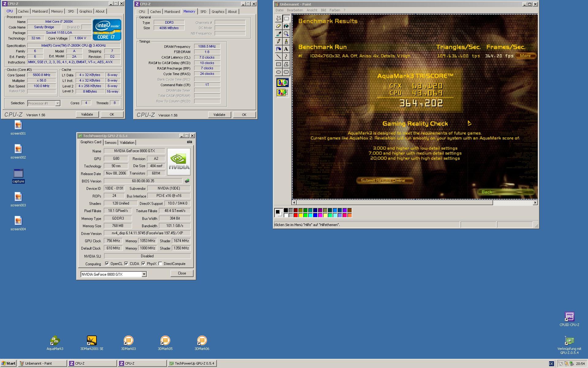588x368 pixels.
Task: Choose the Ellipse shape tool
Action: [x=278, y=72]
